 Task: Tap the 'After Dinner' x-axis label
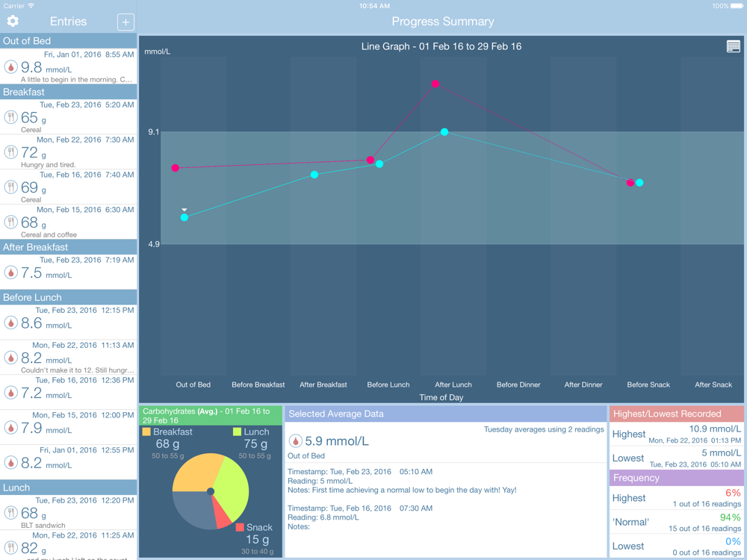click(x=583, y=385)
